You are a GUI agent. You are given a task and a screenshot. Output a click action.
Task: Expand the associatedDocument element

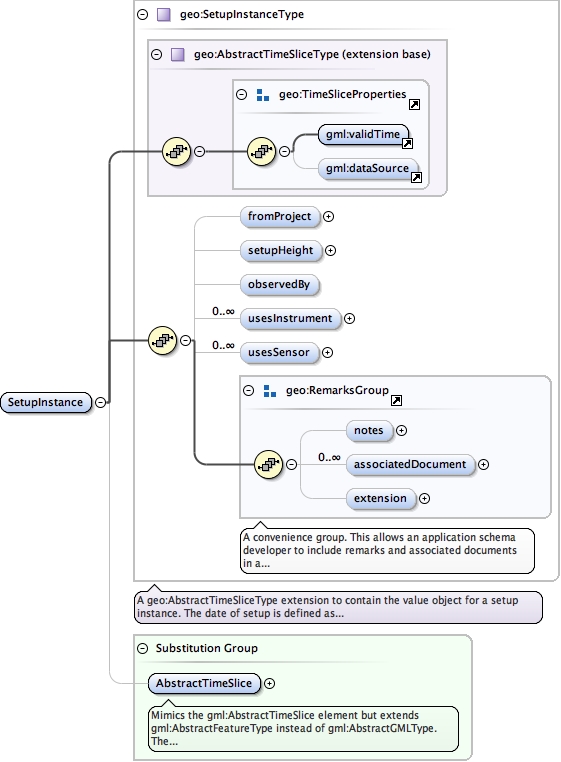[x=484, y=465]
